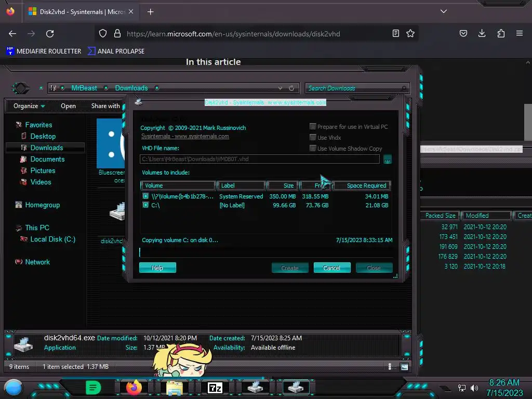Viewport: 532px width, 399px height.
Task: Open Firefox extensions icon
Action: 501,33
